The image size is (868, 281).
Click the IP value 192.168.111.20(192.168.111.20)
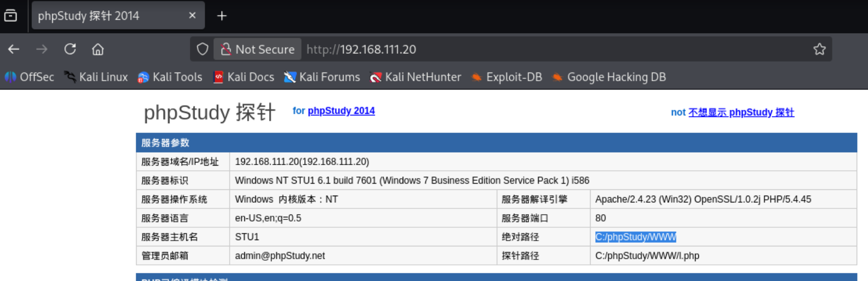302,161
